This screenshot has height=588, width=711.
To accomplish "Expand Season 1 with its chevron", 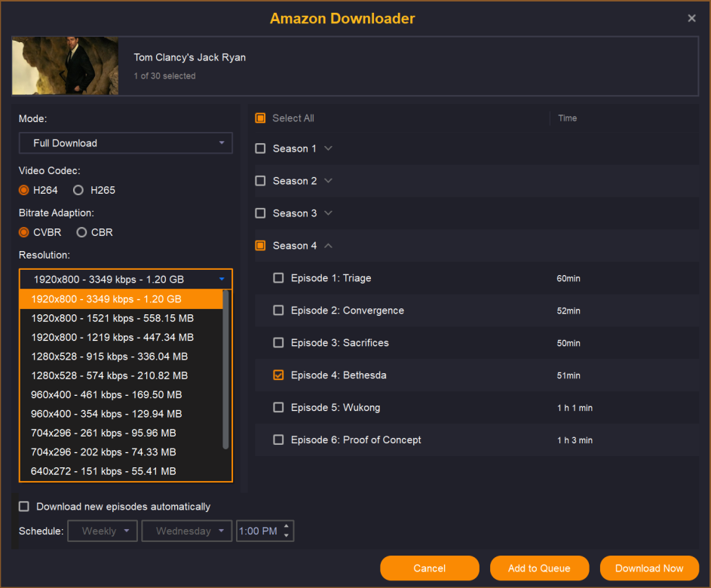I will pos(328,149).
